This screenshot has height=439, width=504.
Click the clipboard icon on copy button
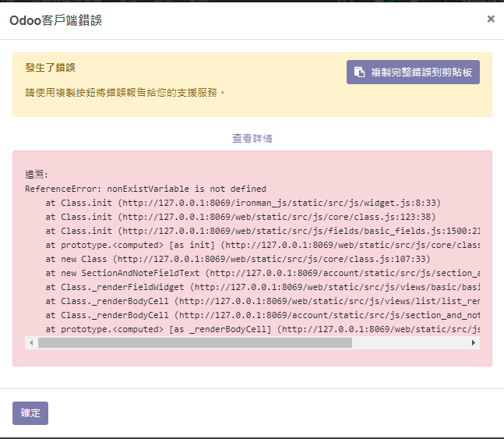click(x=359, y=72)
